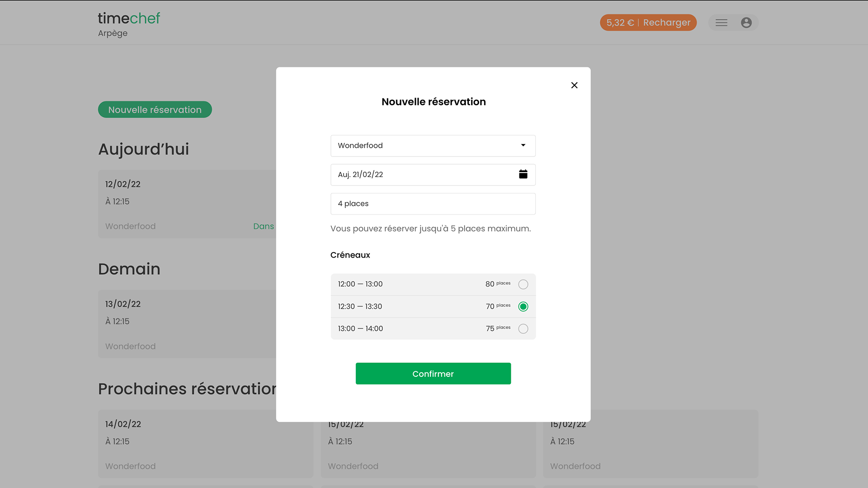Choose the 13:00 — 14:00 slot

click(x=523, y=328)
